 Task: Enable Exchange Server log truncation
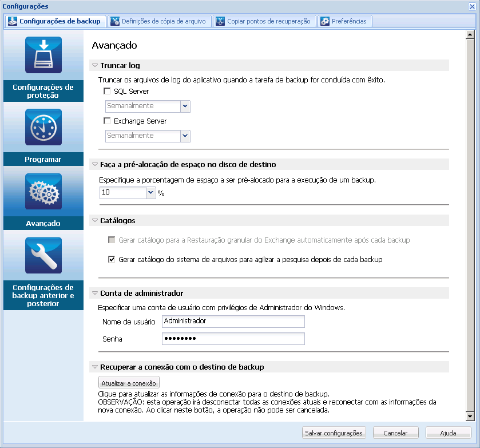[107, 121]
